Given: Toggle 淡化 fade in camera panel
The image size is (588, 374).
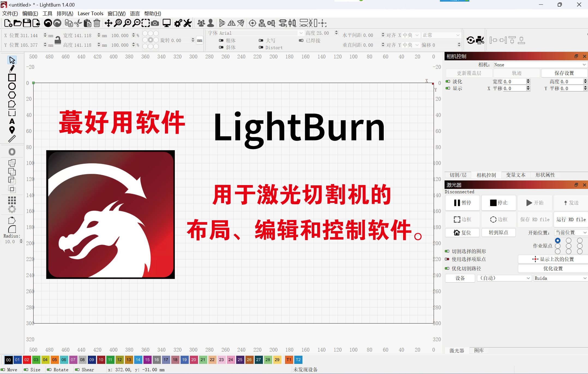Looking at the screenshot, I should (448, 81).
